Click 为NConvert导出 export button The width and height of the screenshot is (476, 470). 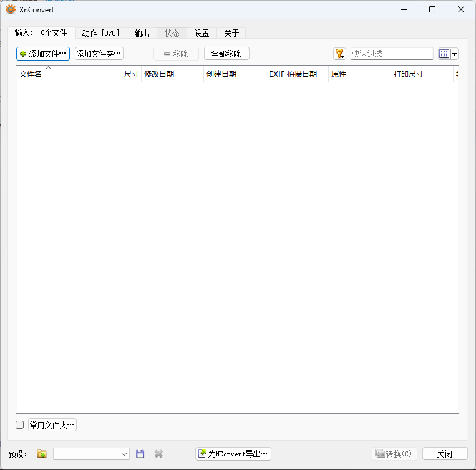tap(233, 454)
